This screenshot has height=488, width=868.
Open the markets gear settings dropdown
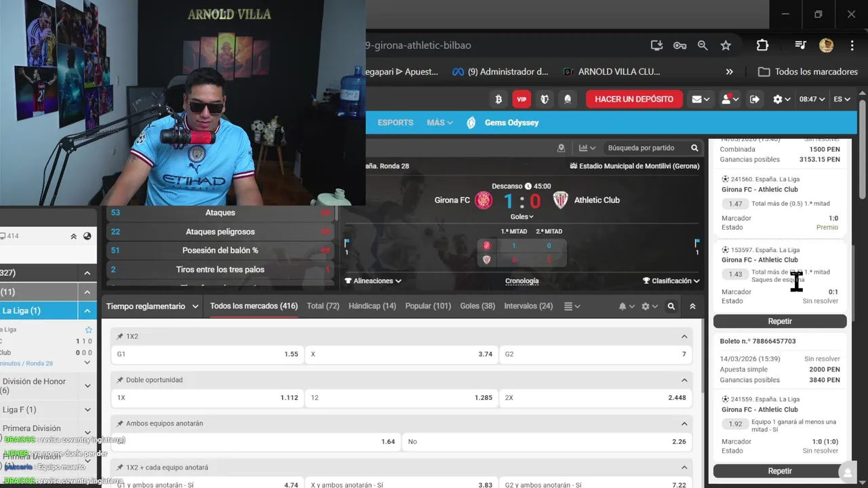pyautogui.click(x=650, y=306)
